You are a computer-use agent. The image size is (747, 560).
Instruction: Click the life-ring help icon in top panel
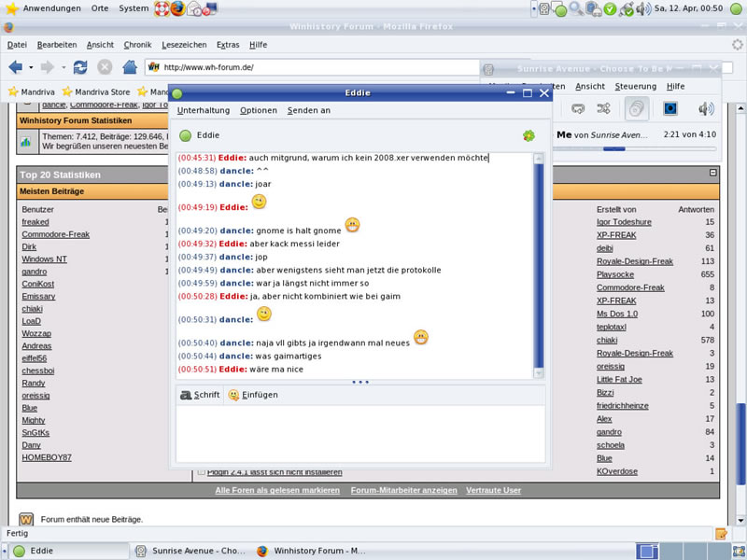pyautogui.click(x=160, y=8)
